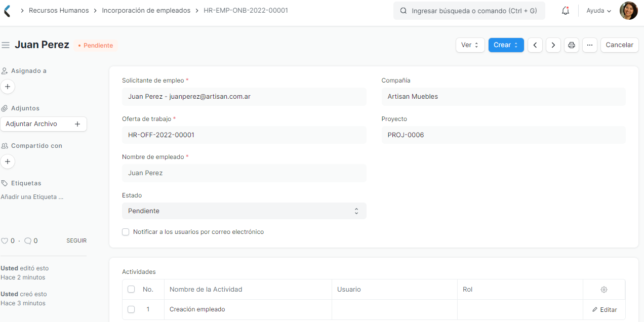The height and width of the screenshot is (322, 644).
Task: Navigate to Incorporación de empleados breadcrumb
Action: (x=146, y=10)
